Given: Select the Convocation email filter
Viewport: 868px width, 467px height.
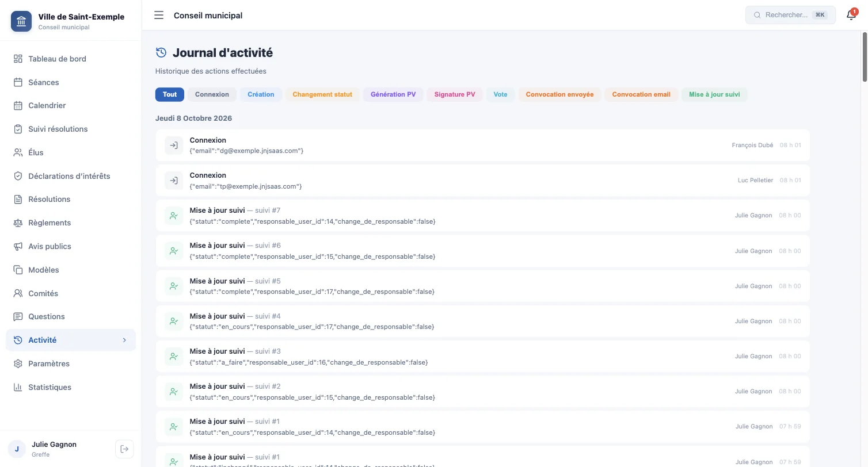Looking at the screenshot, I should (641, 94).
